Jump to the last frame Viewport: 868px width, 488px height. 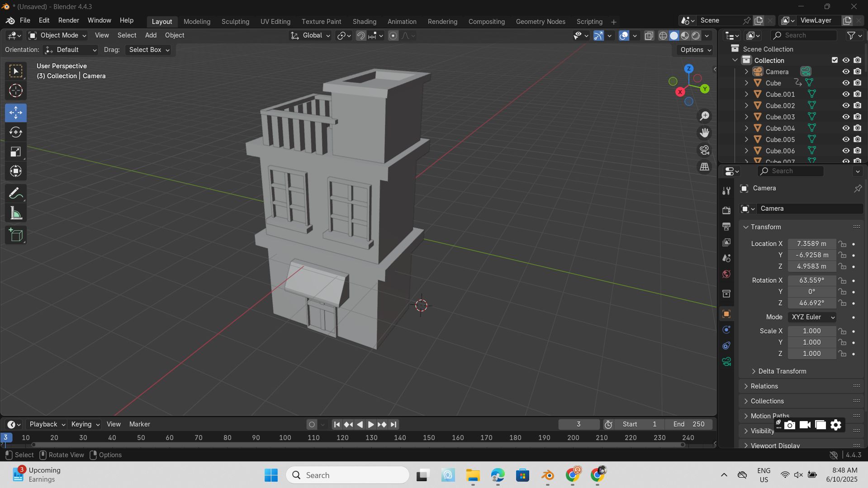394,424
